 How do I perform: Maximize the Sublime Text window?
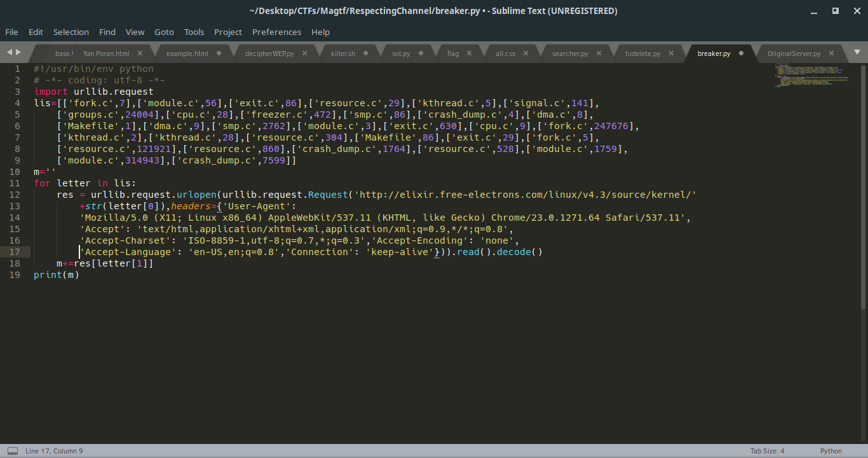[x=836, y=11]
